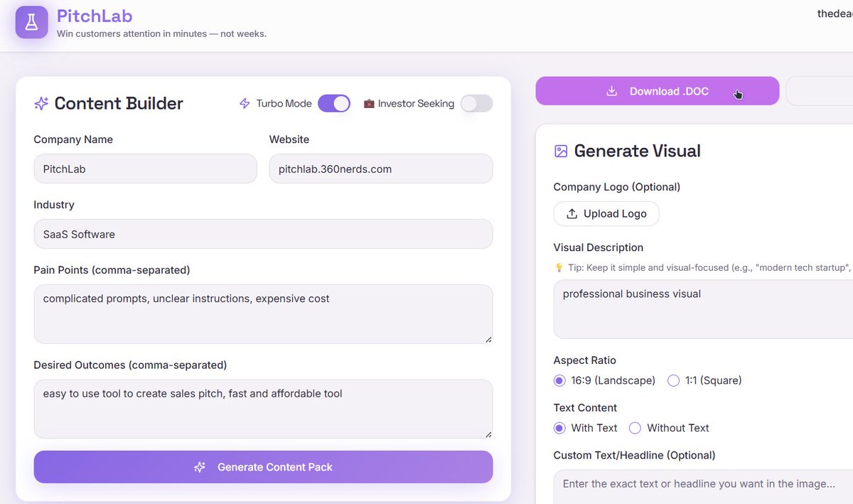Image resolution: width=853 pixels, height=504 pixels.
Task: Turn off the Turbo Mode switch
Action: [334, 103]
